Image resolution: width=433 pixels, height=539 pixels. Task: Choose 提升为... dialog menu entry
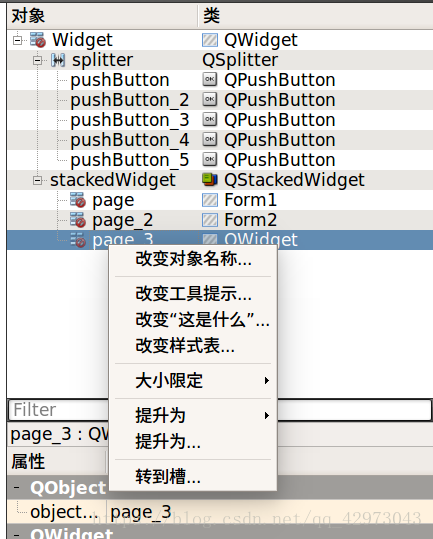pyautogui.click(x=193, y=441)
